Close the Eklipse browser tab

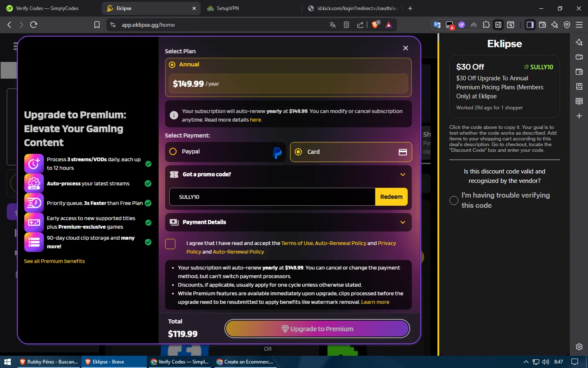point(194,8)
